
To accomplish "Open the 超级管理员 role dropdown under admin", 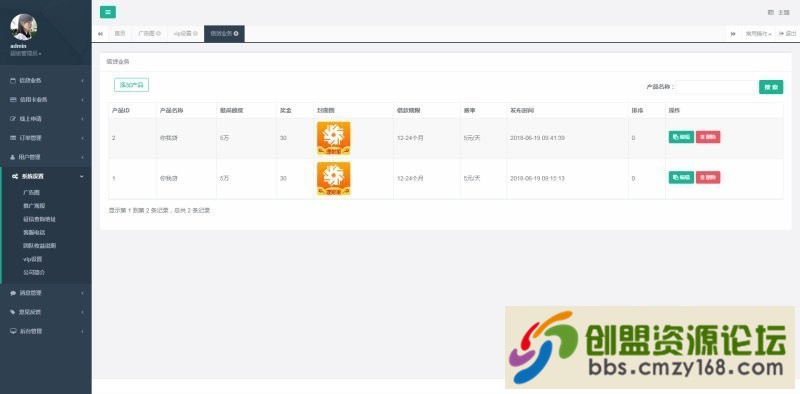I will point(26,53).
